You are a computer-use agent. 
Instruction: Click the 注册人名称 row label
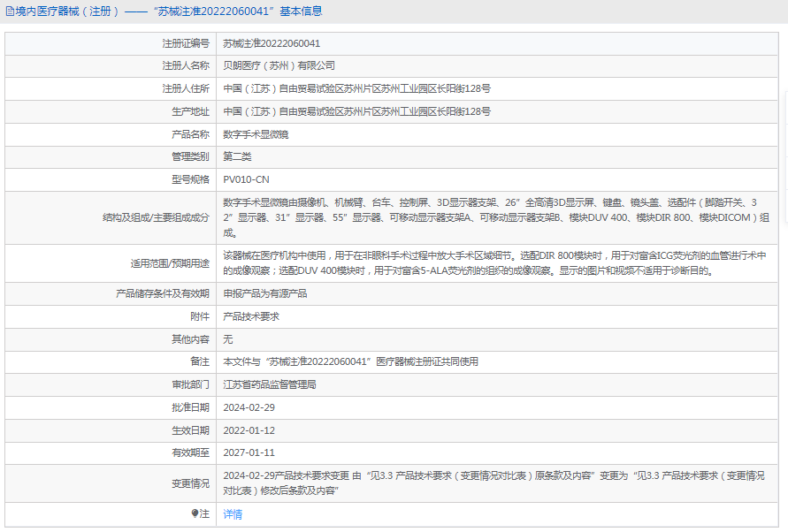click(x=186, y=65)
